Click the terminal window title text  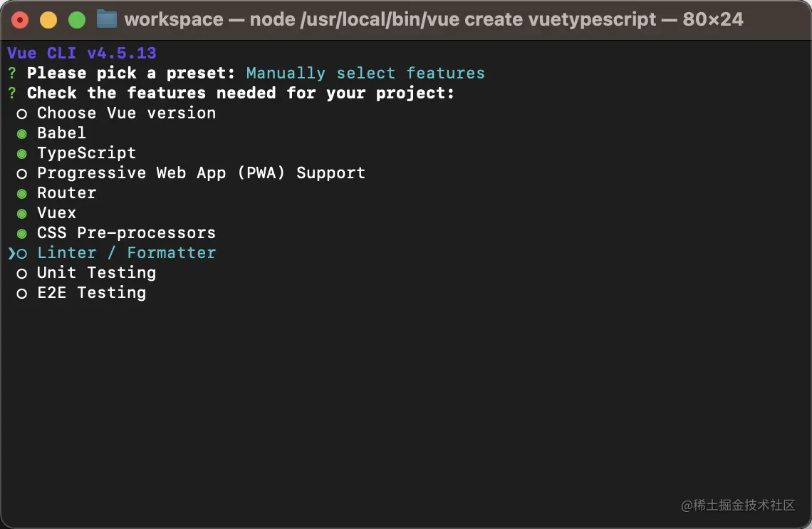433,19
